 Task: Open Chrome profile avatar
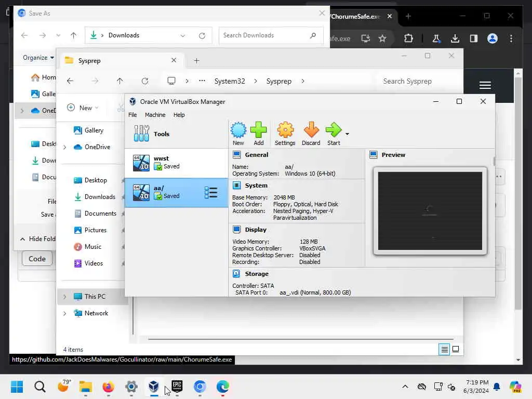tap(493, 38)
